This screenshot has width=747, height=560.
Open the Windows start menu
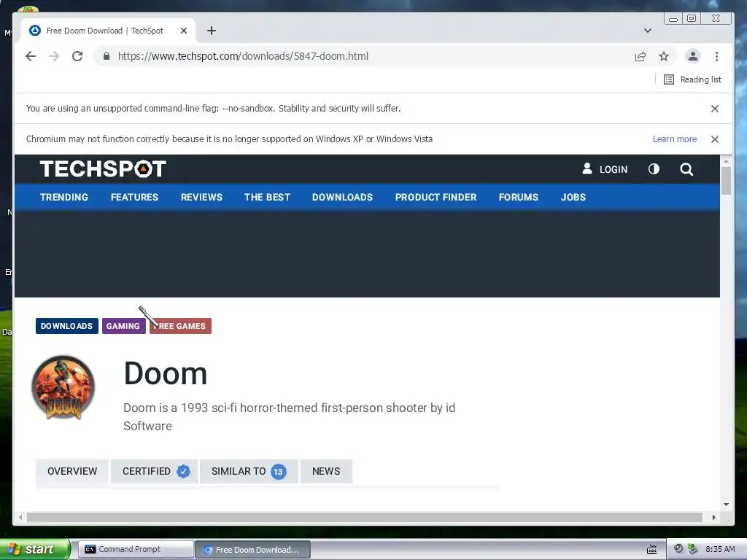coord(35,549)
